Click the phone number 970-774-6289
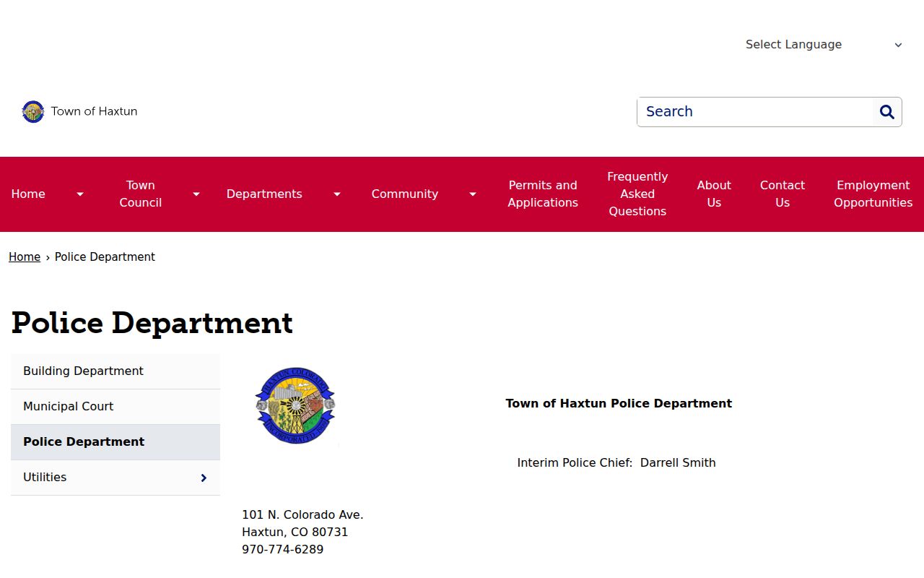Screen dimensions: 924x578 click(283, 550)
